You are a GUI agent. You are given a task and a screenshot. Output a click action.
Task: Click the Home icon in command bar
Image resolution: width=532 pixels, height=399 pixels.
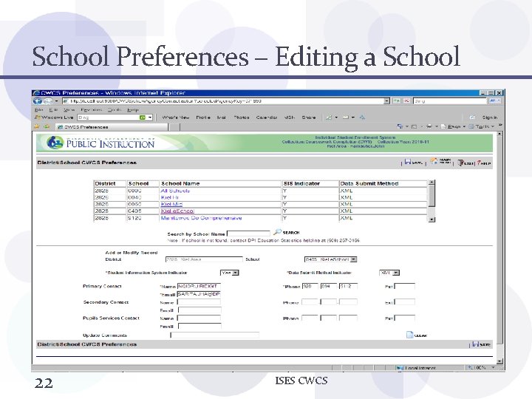(400, 126)
